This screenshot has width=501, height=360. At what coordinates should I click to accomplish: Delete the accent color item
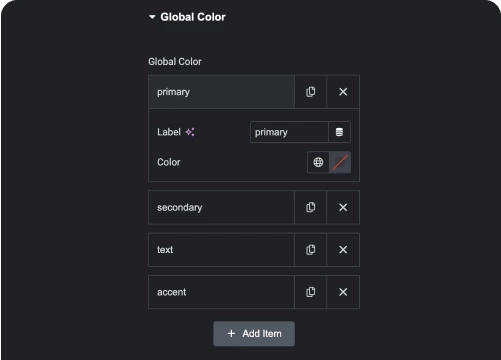(343, 292)
